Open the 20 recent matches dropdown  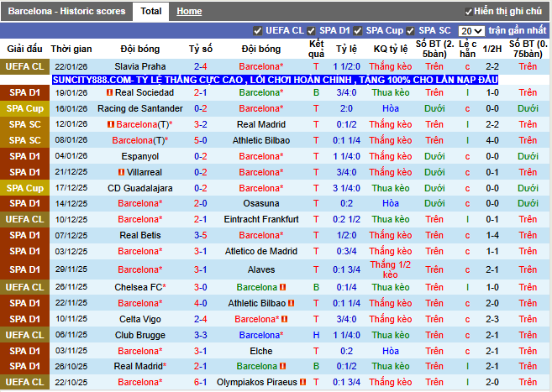[x=471, y=31]
